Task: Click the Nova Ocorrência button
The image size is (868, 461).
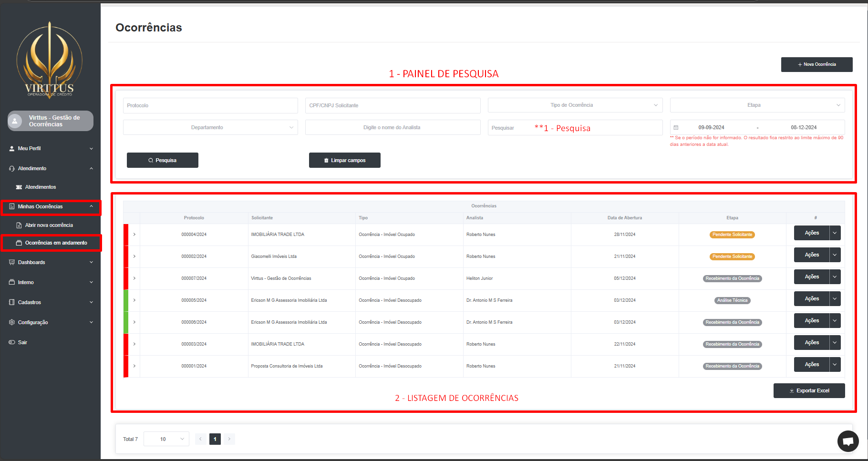Action: pyautogui.click(x=816, y=64)
